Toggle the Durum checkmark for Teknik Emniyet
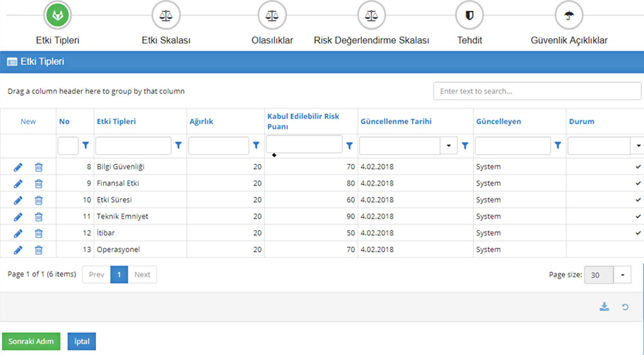The height and width of the screenshot is (355, 644). pos(638,217)
